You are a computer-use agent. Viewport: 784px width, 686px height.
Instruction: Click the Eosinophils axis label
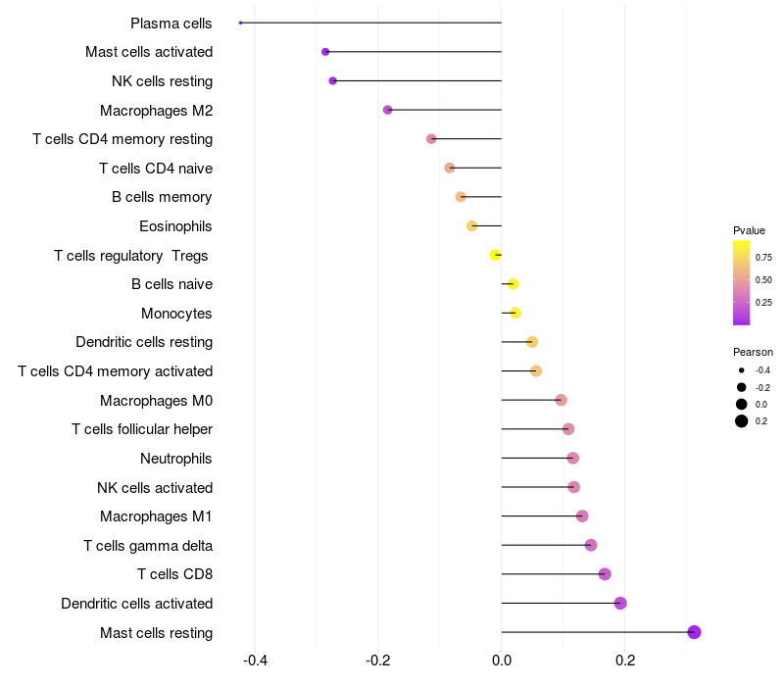pos(175,226)
